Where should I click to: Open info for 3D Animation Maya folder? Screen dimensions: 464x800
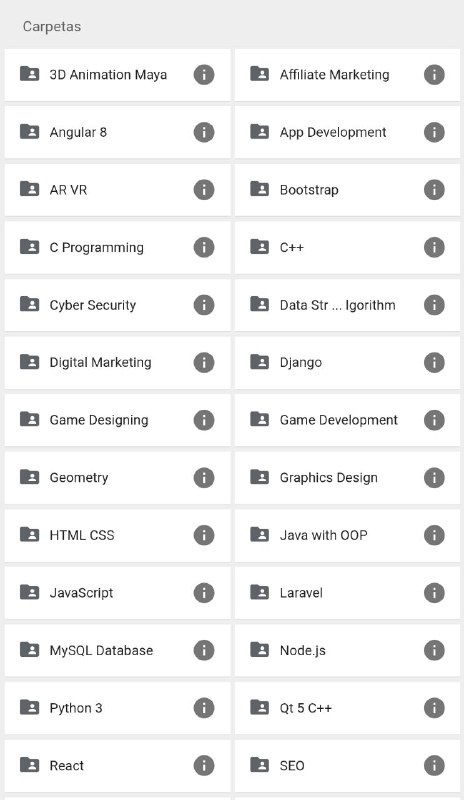click(x=204, y=74)
